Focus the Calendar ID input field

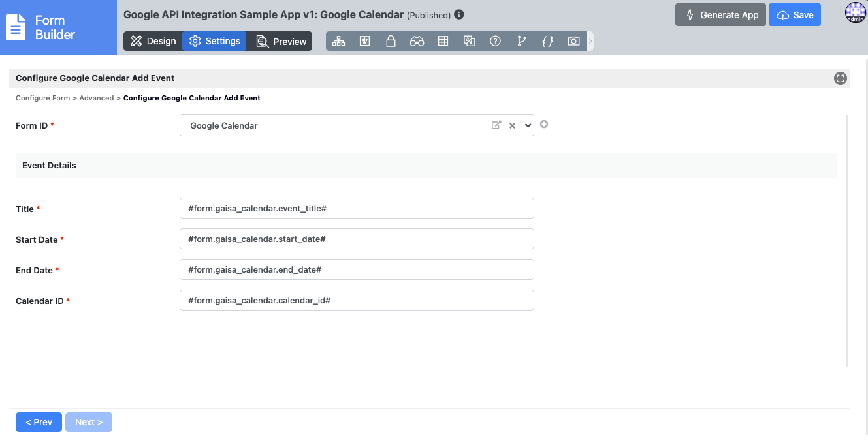(357, 300)
